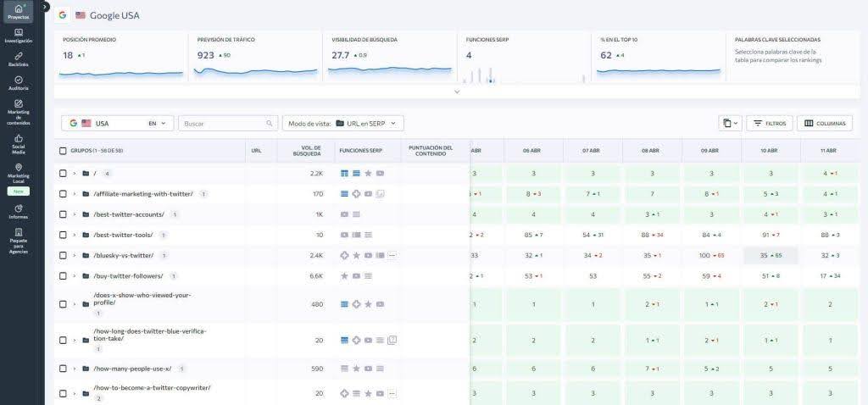Click video SERP icon in /best-twitter-accounts/ row
This screenshot has width=868, height=405.
click(x=344, y=214)
